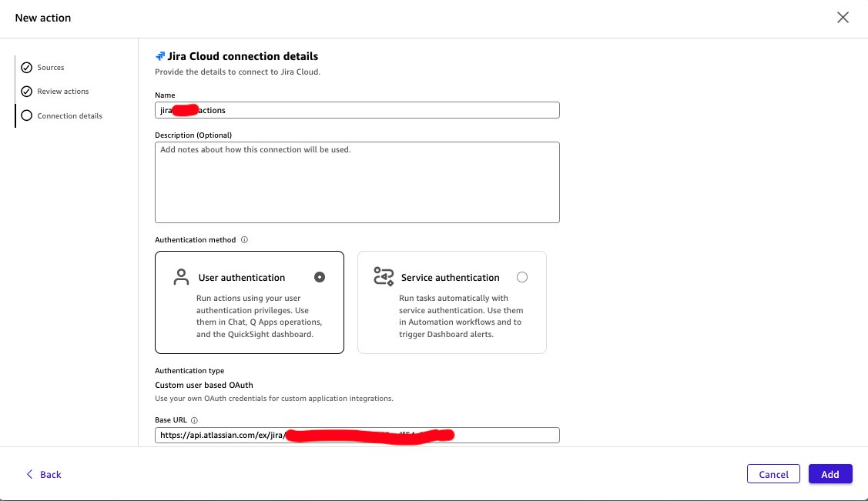
Task: Click the checkmark icon beside Review actions
Action: 27,91
